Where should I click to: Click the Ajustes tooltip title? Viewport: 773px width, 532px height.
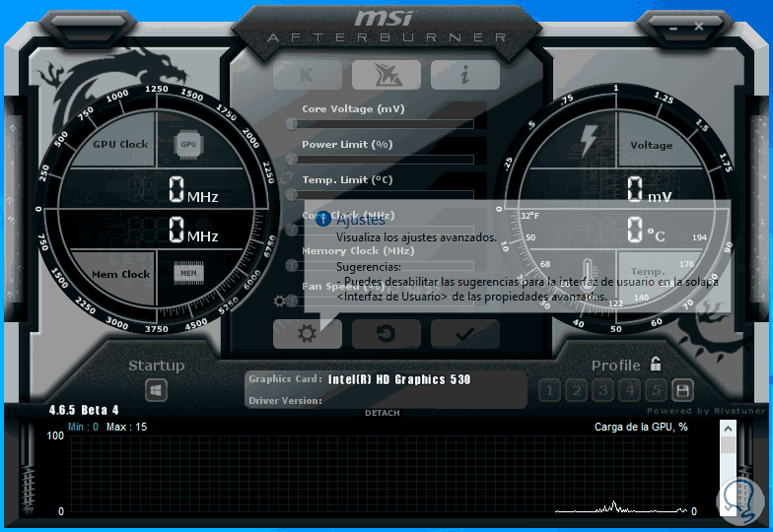361,219
